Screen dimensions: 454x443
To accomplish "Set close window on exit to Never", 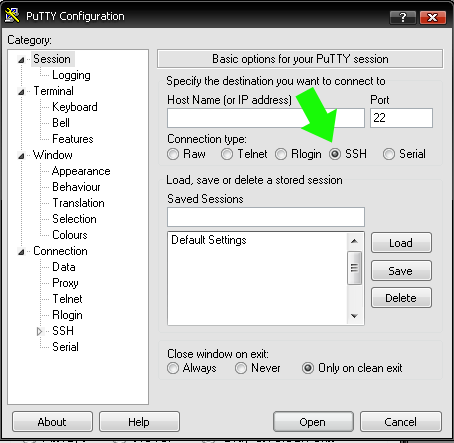I will 241,368.
